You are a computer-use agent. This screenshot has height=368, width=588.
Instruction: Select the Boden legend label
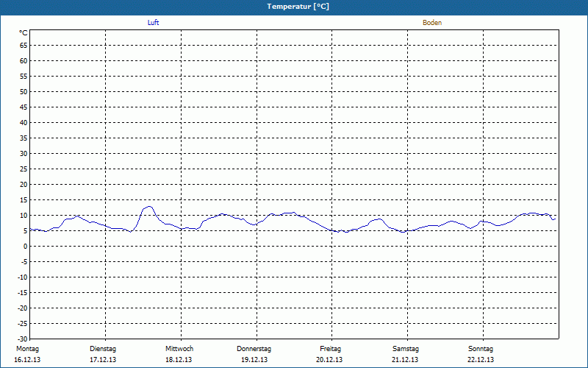click(x=432, y=23)
